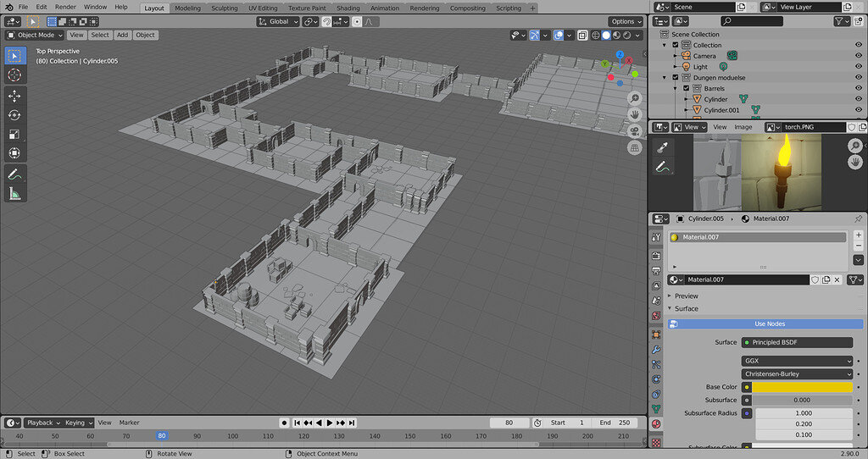Expand the Preview panel section

point(687,296)
